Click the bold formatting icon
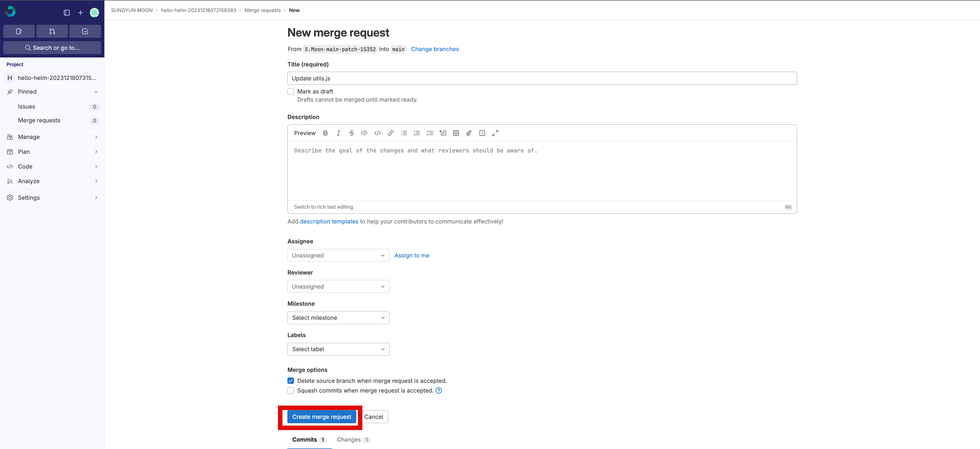The height and width of the screenshot is (449, 980). (x=325, y=133)
